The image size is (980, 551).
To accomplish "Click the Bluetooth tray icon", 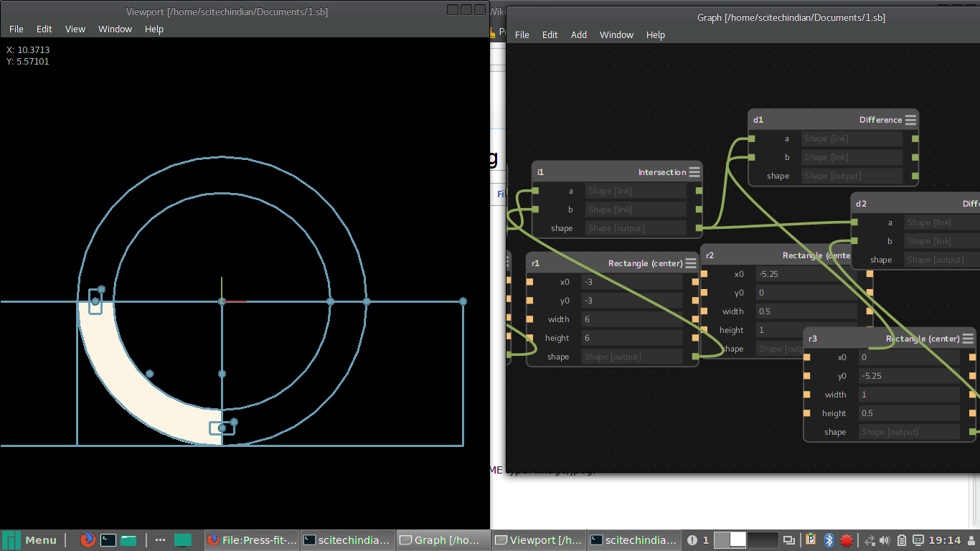I will (829, 540).
